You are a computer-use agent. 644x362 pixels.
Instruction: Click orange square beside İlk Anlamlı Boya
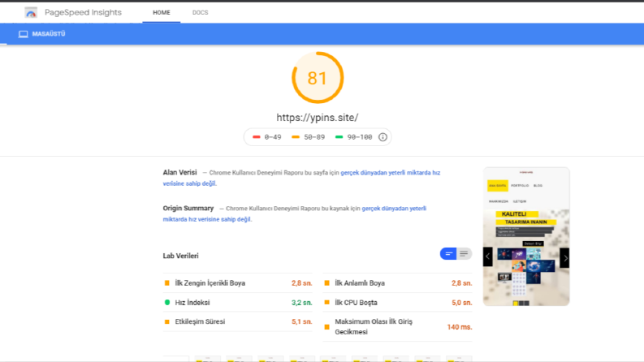coord(327,283)
